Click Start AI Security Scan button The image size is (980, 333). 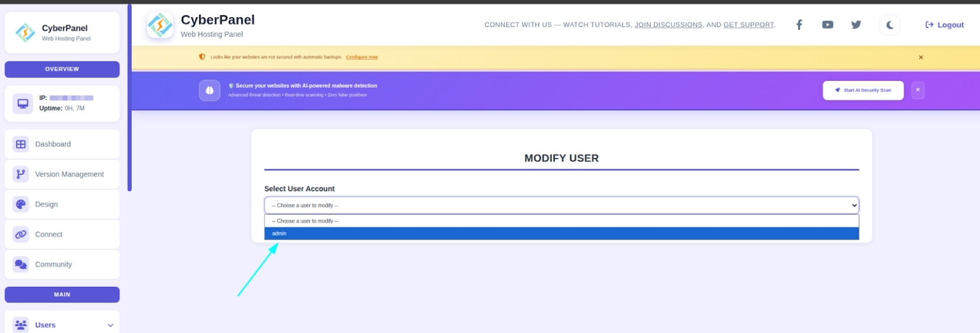[863, 90]
